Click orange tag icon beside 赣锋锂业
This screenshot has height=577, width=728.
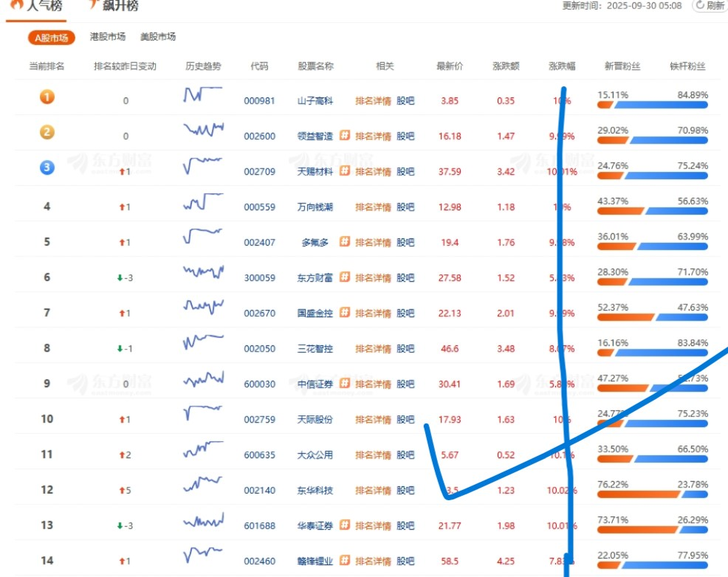point(344,561)
